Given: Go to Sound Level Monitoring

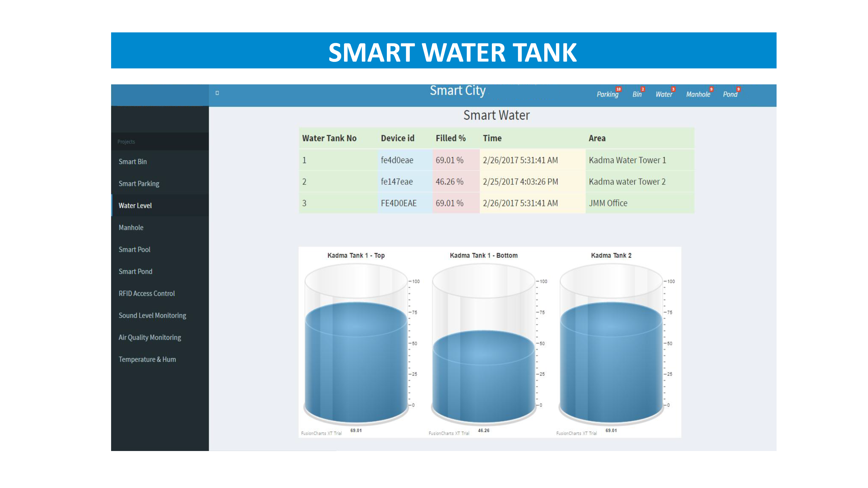Looking at the screenshot, I should 152,316.
